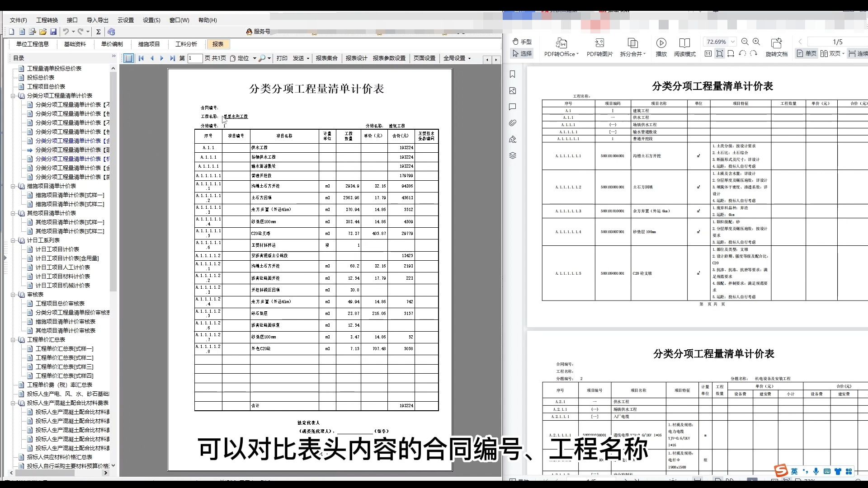The image size is (868, 488).
Task: Collapse the 措施项目清单计价表 tree node
Action: [13, 186]
